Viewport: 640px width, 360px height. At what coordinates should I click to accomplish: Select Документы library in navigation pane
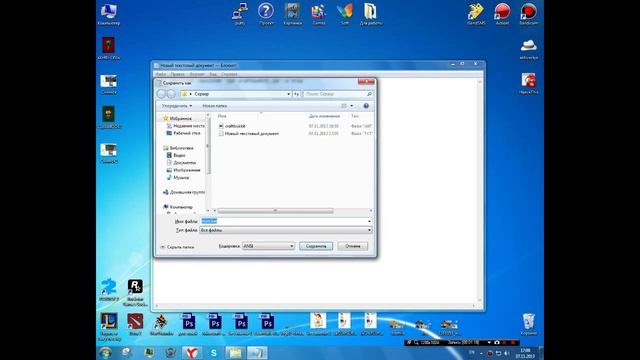coord(181,162)
